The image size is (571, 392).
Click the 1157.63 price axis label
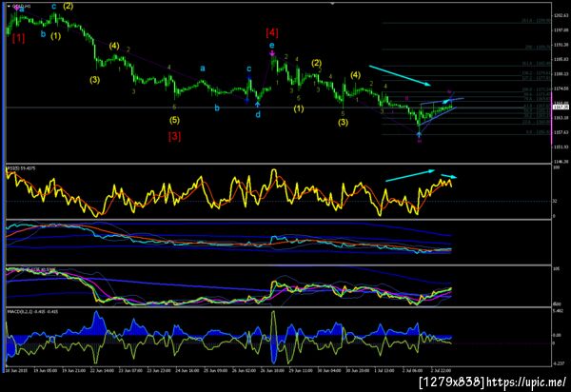[x=561, y=132]
